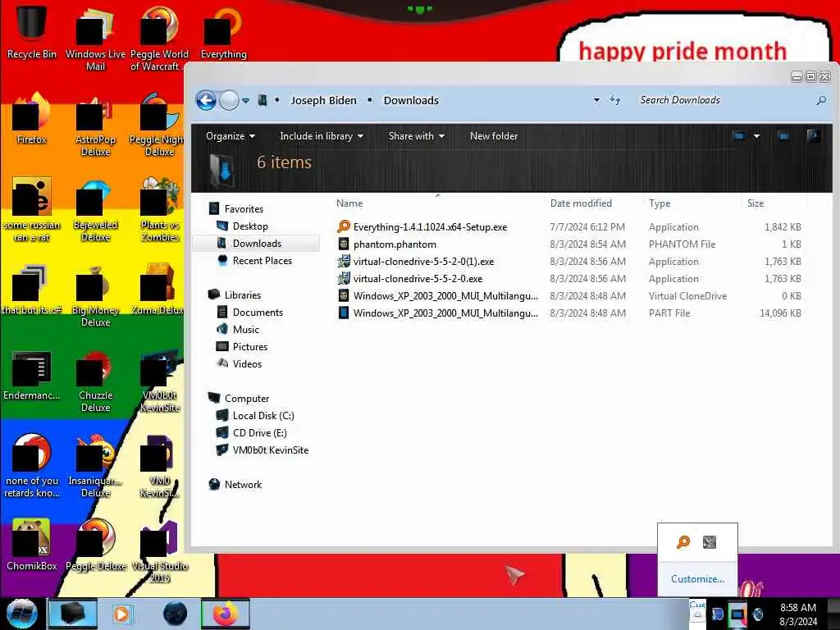Sort by Size column header

[756, 203]
